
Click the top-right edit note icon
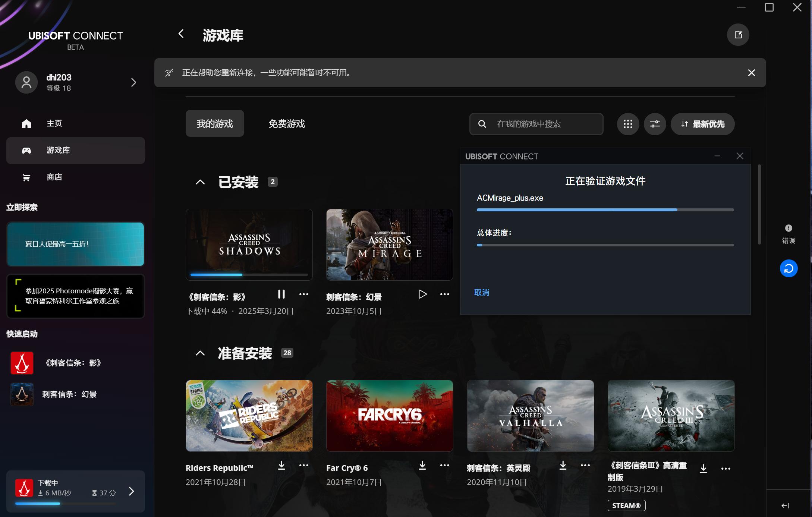tap(738, 35)
